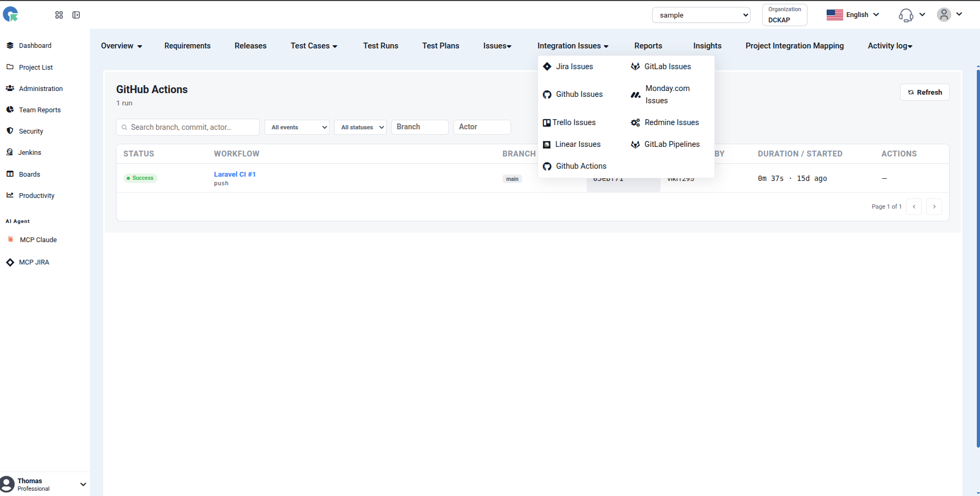Click the Actor filter input

[x=482, y=127]
